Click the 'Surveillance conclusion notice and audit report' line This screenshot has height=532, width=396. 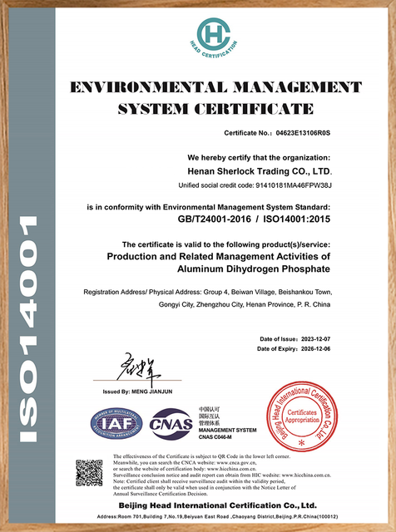coord(222,475)
